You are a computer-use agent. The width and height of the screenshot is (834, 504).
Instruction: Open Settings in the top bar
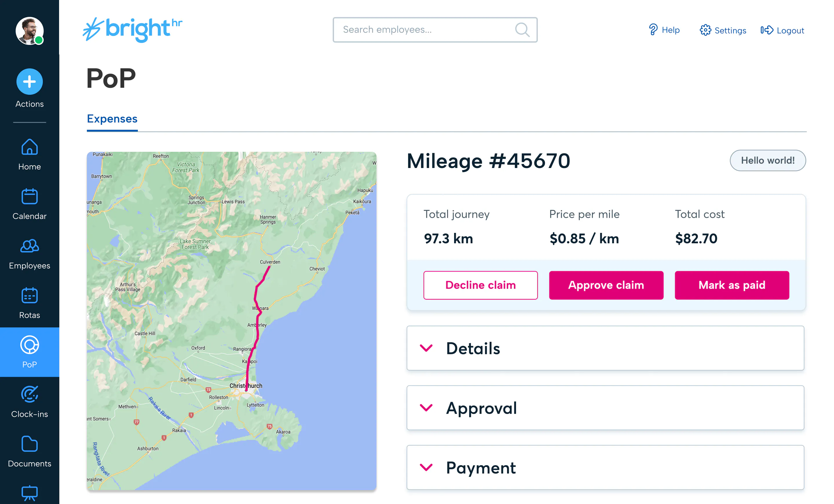point(723,30)
